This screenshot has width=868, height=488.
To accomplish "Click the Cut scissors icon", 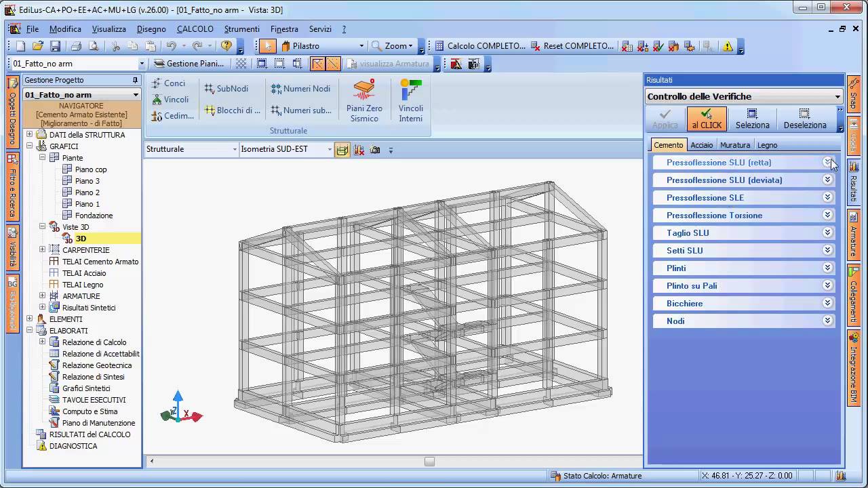I will click(115, 46).
